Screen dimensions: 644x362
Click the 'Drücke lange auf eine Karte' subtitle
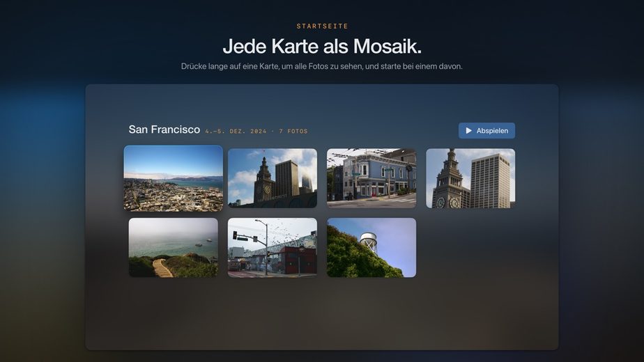click(x=322, y=66)
